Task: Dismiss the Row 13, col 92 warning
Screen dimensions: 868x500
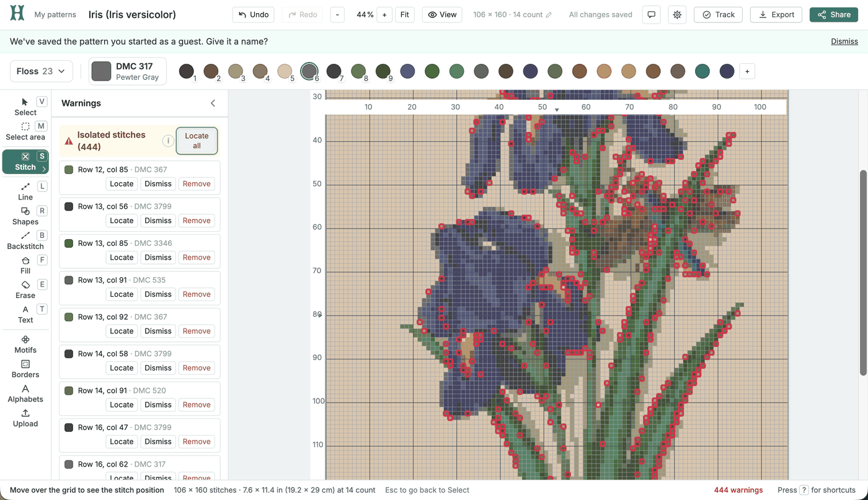Action: pos(158,331)
